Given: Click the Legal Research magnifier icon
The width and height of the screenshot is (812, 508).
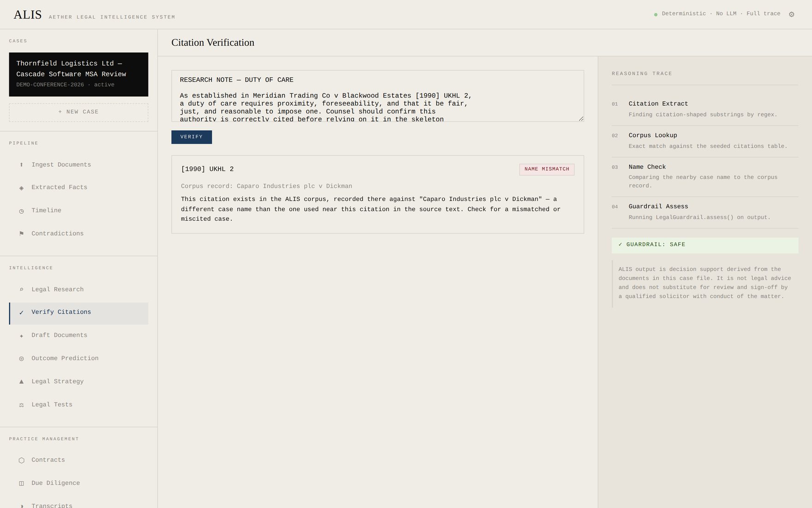Looking at the screenshot, I should coord(21,290).
